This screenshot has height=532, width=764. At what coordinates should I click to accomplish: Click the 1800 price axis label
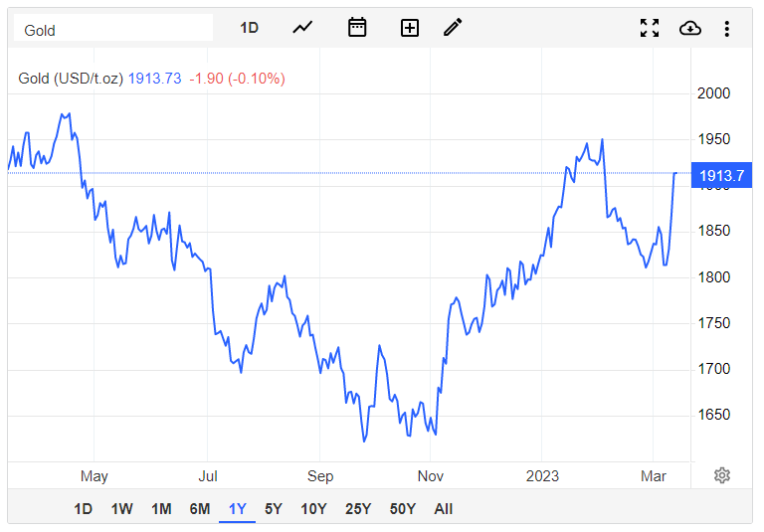714,277
